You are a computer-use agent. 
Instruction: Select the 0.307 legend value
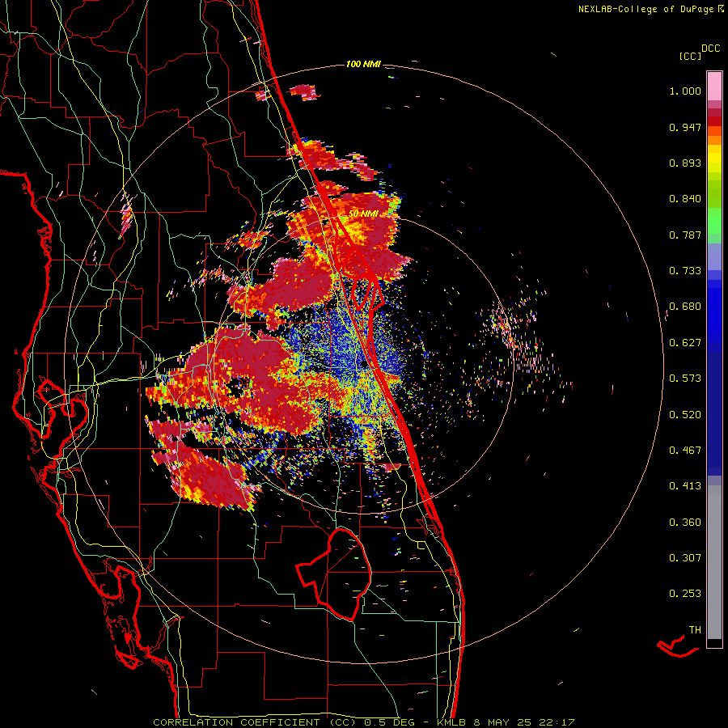coord(685,558)
